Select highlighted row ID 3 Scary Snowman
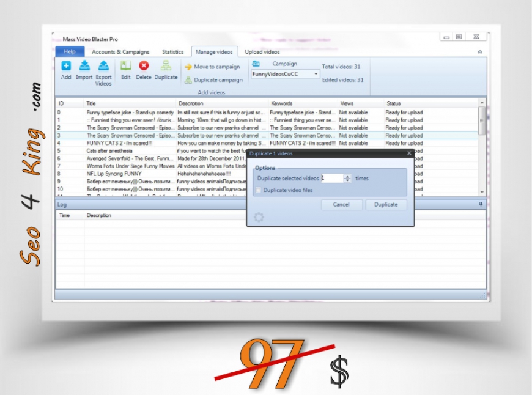 coord(267,135)
